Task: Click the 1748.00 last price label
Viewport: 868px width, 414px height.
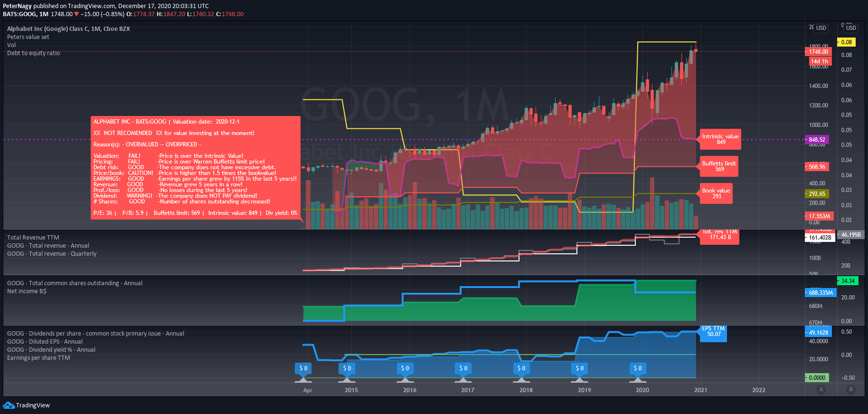Action: [x=819, y=52]
